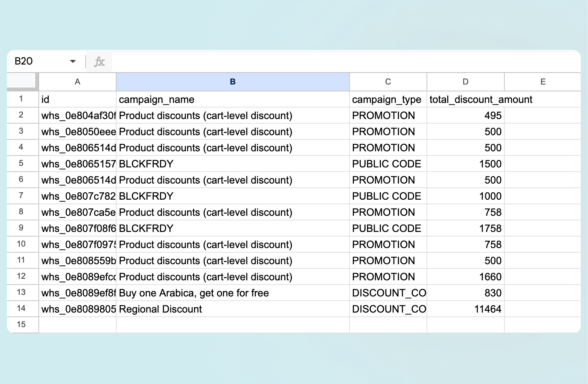This screenshot has width=588, height=384.
Task: Select row 1 by clicking its row number
Action: [22, 99]
